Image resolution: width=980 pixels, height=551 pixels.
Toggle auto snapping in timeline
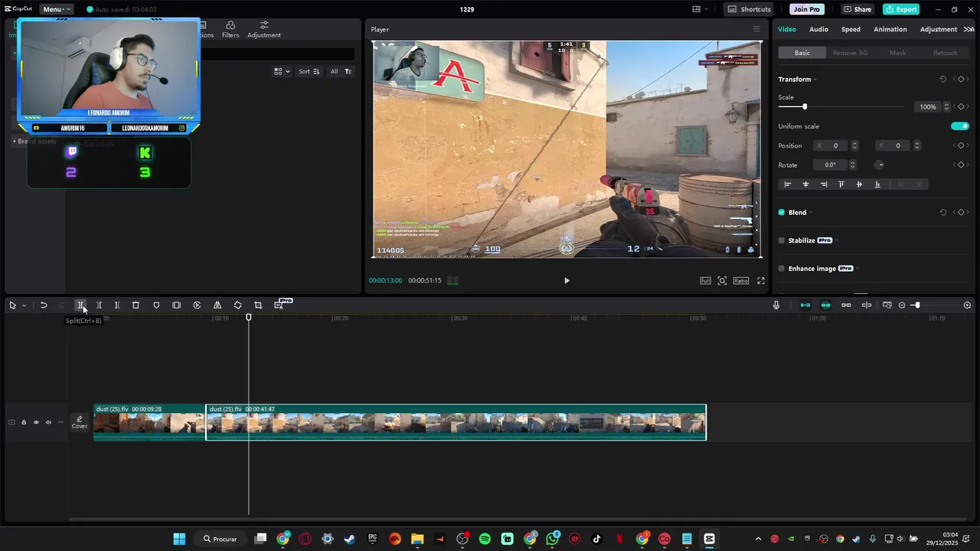825,305
